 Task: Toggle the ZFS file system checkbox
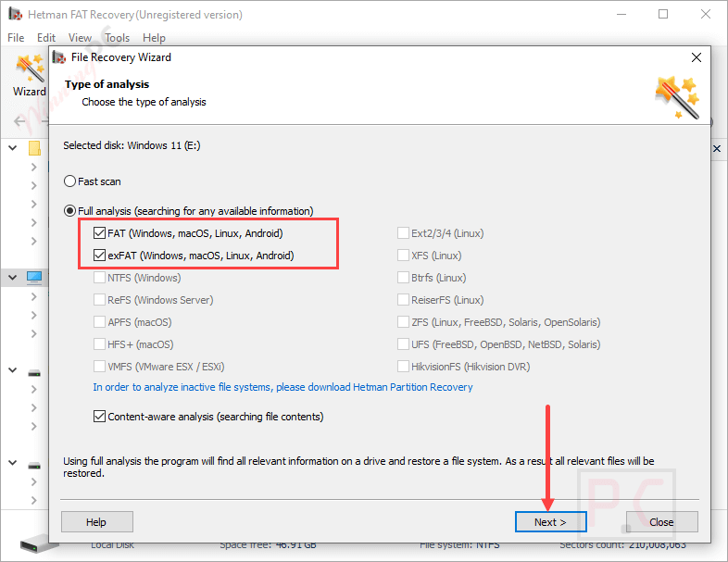[x=403, y=322]
